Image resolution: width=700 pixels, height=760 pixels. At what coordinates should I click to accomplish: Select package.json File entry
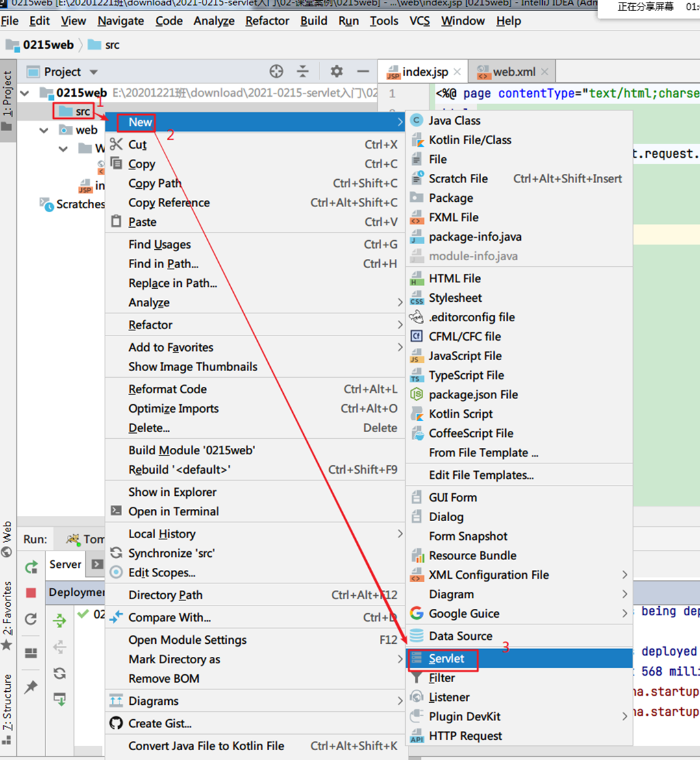click(519, 395)
